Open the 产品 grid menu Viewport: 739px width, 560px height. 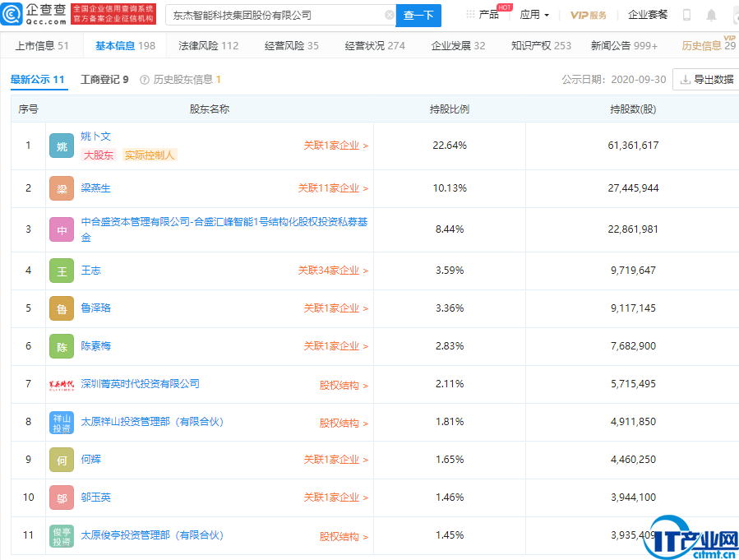483,15
